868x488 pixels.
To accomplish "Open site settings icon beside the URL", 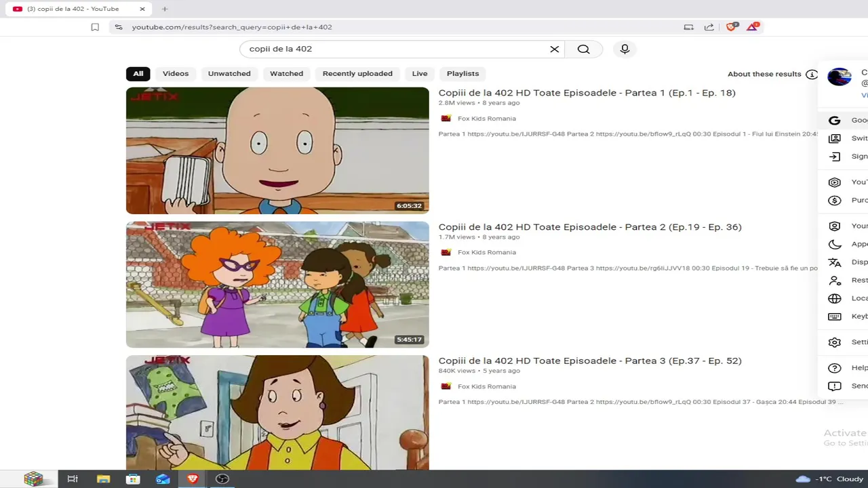I will pyautogui.click(x=119, y=27).
